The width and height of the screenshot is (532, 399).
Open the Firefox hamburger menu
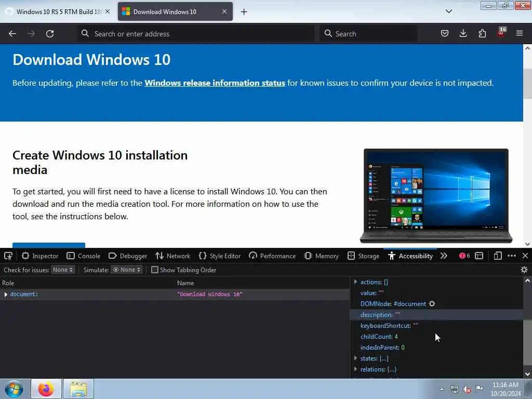click(520, 33)
